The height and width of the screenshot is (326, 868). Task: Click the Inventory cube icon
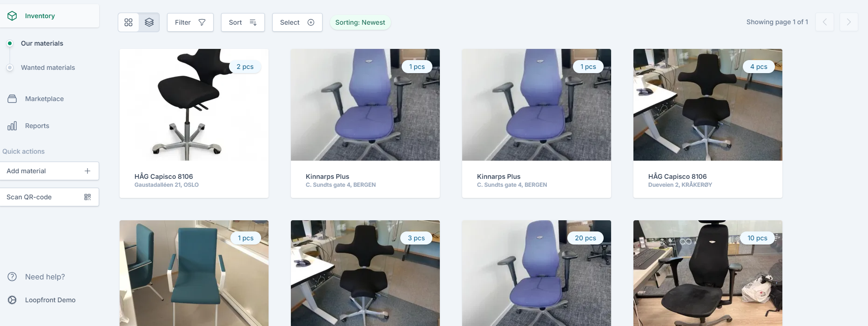click(x=12, y=16)
